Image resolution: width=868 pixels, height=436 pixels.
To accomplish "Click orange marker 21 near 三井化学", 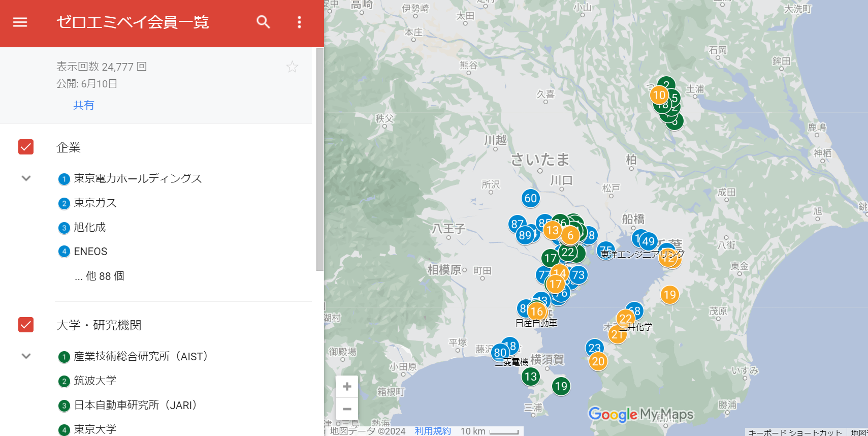I will click(x=617, y=334).
